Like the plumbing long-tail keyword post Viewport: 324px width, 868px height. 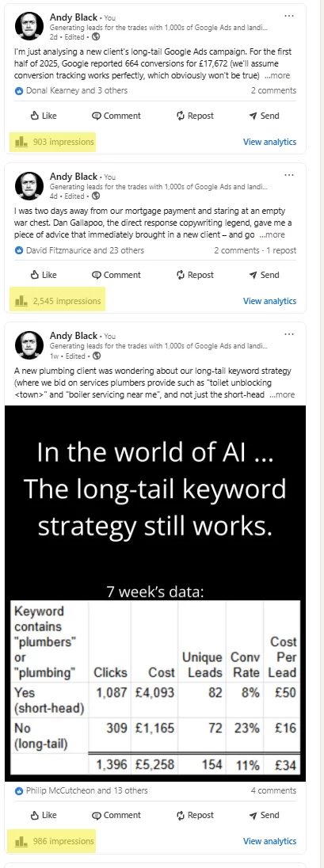tap(44, 815)
